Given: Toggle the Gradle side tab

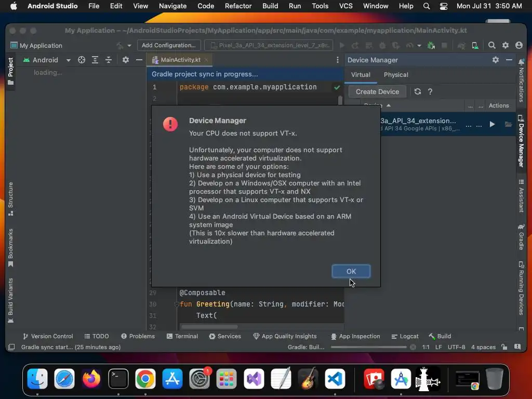Looking at the screenshot, I should (521, 236).
